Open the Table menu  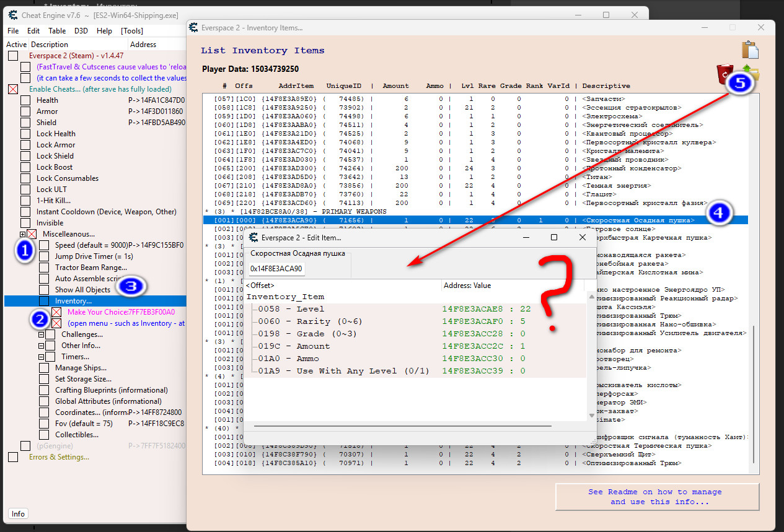(x=57, y=31)
